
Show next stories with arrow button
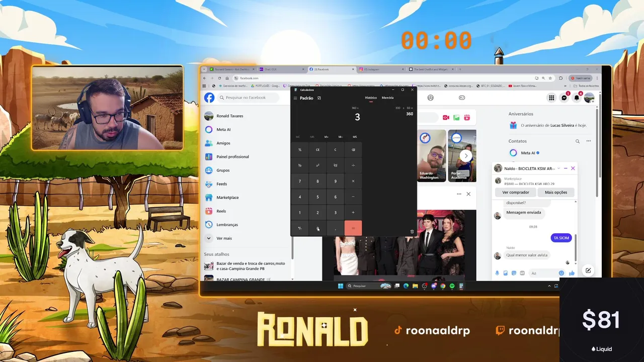click(x=466, y=156)
